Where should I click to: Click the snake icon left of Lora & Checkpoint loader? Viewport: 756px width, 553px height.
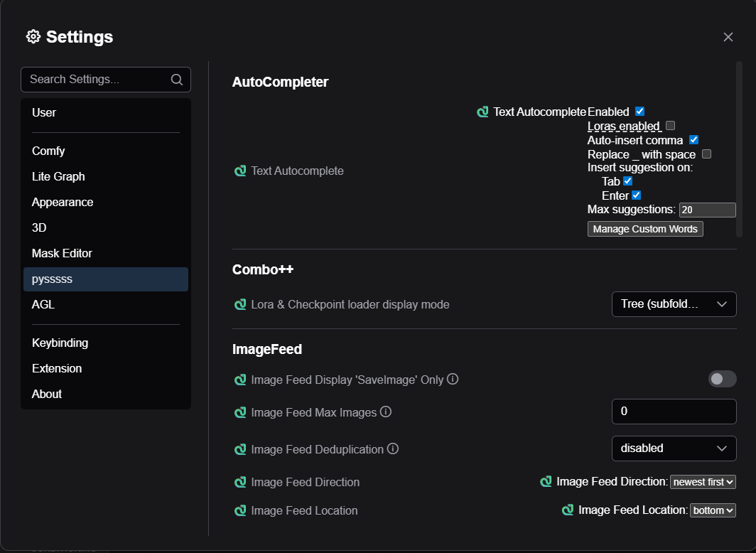(x=240, y=304)
